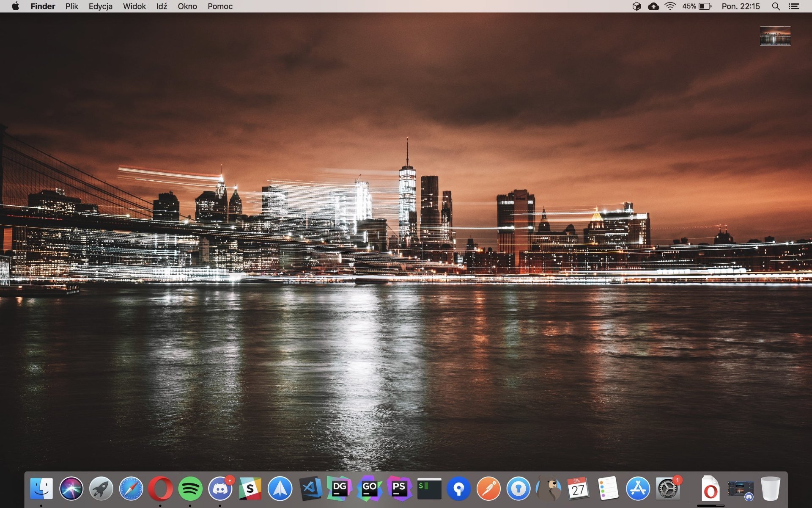Open Slack from the Dock
The height and width of the screenshot is (508, 812).
(250, 489)
